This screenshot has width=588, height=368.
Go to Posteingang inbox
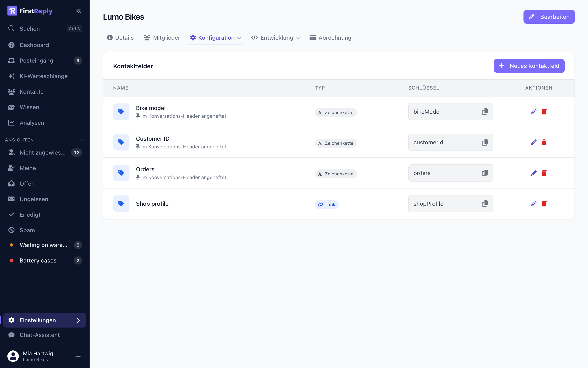(x=45, y=61)
